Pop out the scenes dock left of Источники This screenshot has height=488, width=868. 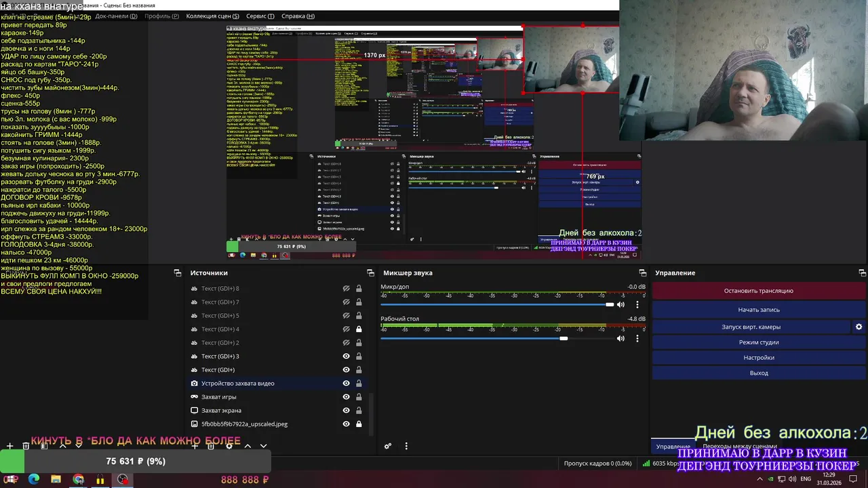pyautogui.click(x=178, y=273)
